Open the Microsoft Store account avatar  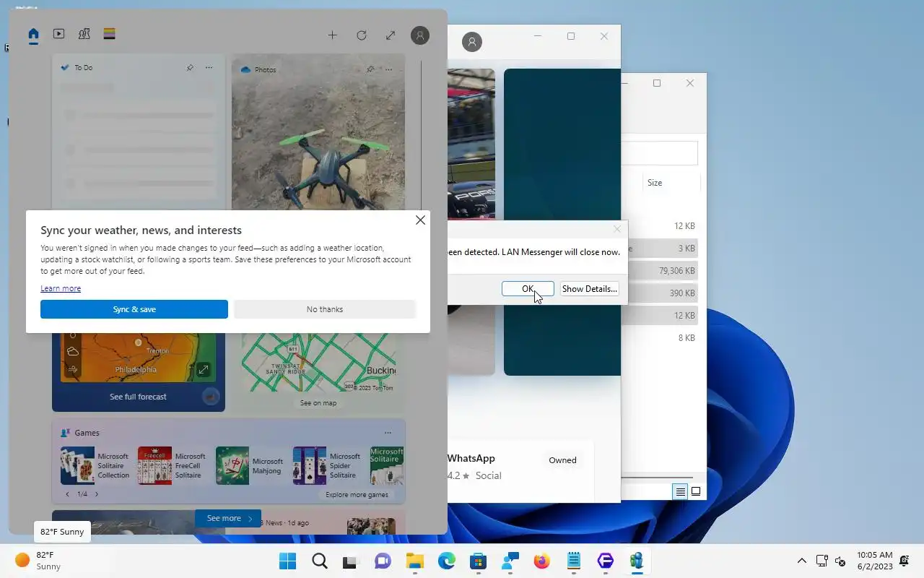(x=472, y=42)
